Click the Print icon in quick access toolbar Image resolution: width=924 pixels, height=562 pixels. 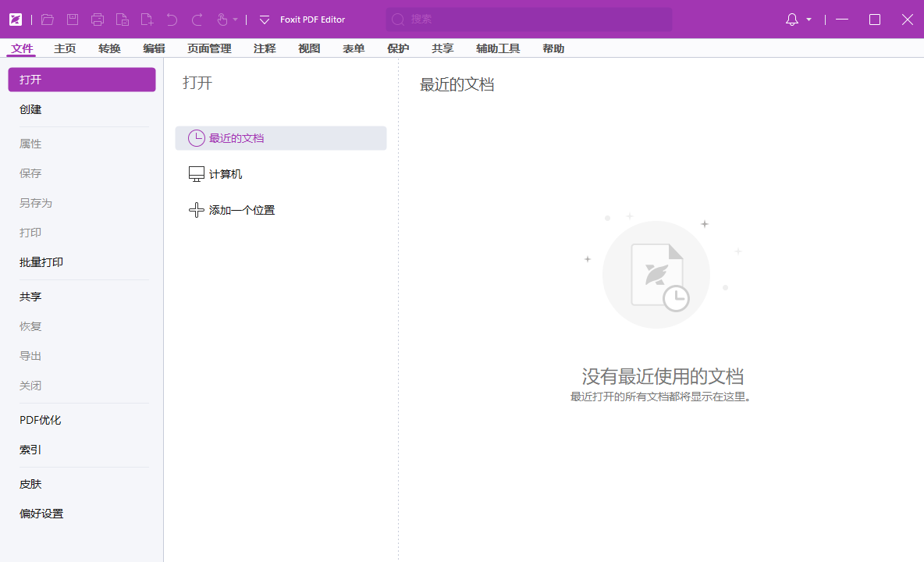pos(97,20)
